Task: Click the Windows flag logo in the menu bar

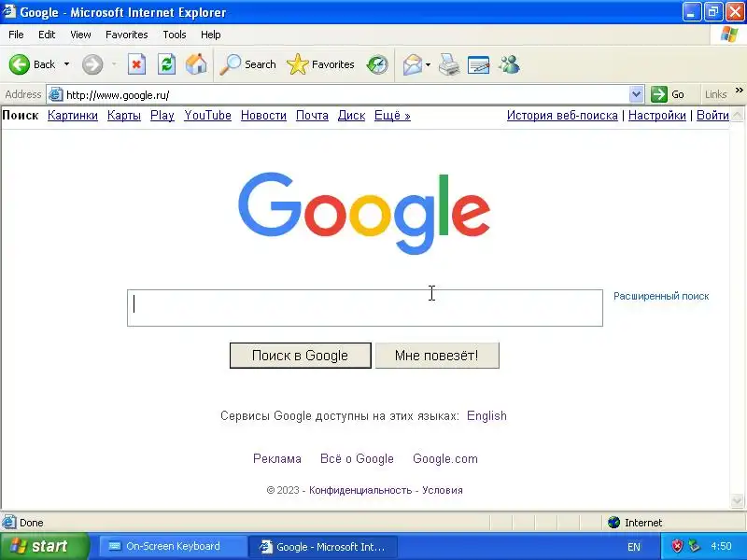Action: coord(729,35)
